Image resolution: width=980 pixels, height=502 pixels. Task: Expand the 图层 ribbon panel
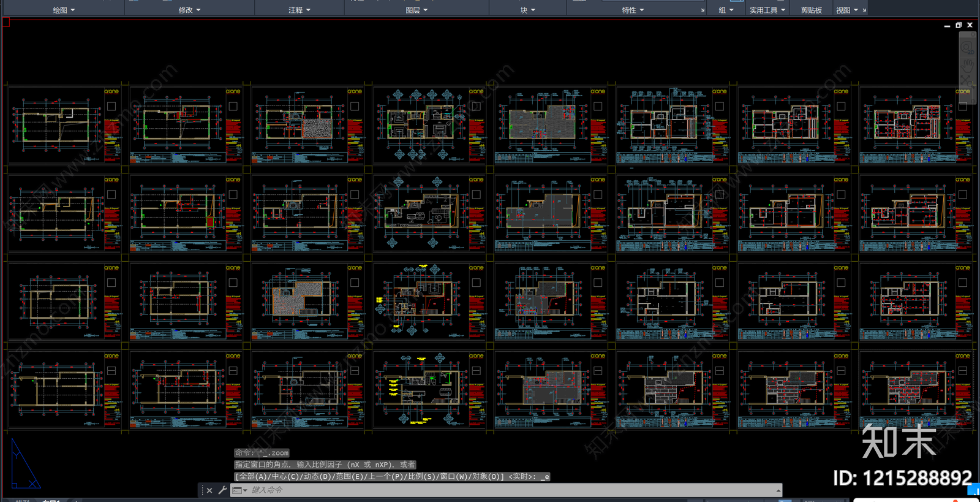coord(417,10)
